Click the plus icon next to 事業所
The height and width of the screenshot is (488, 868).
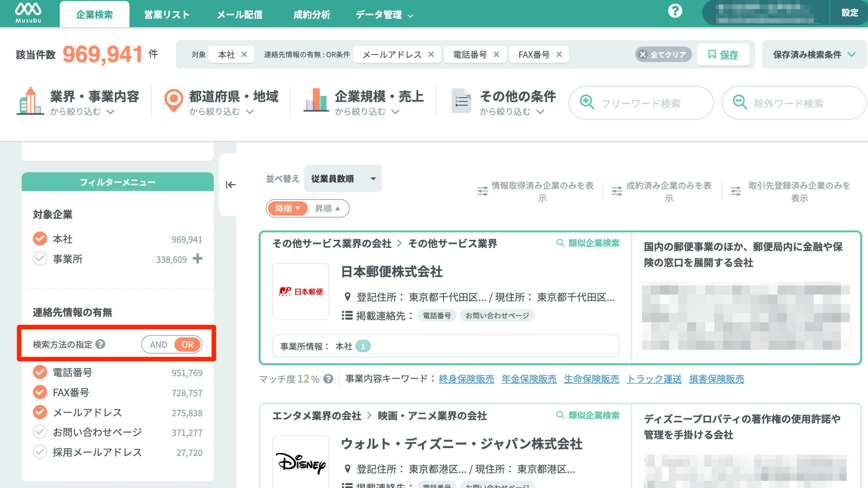pyautogui.click(x=197, y=259)
